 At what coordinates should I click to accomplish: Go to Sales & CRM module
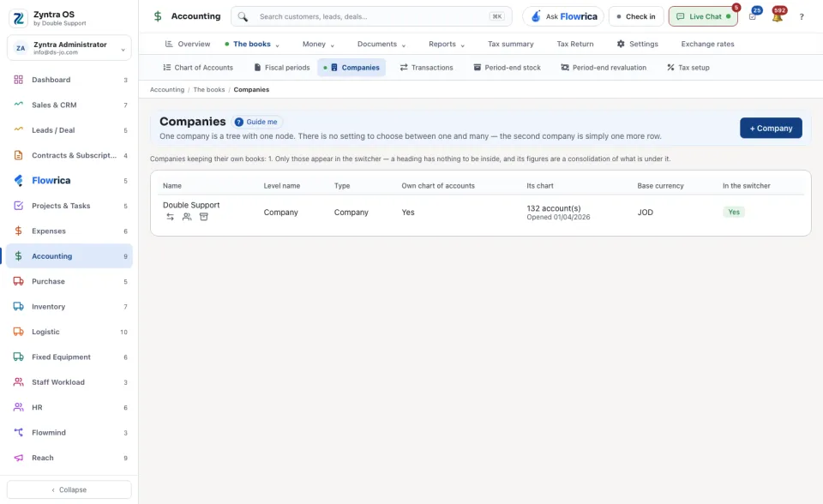click(x=69, y=105)
